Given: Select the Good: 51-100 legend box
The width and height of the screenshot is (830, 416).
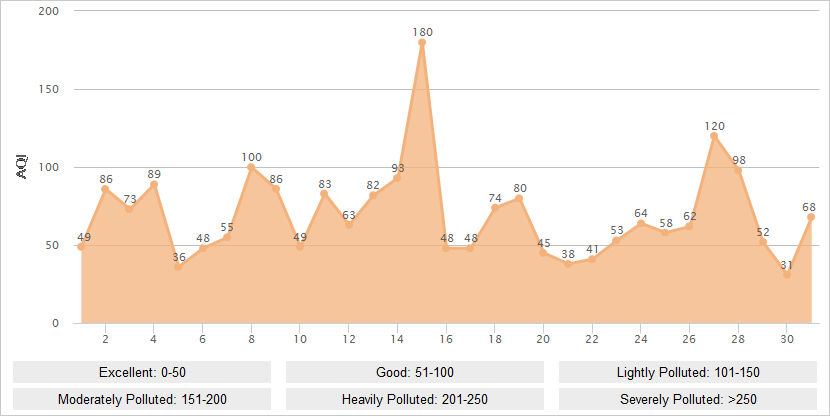Looking at the screenshot, I should (414, 372).
